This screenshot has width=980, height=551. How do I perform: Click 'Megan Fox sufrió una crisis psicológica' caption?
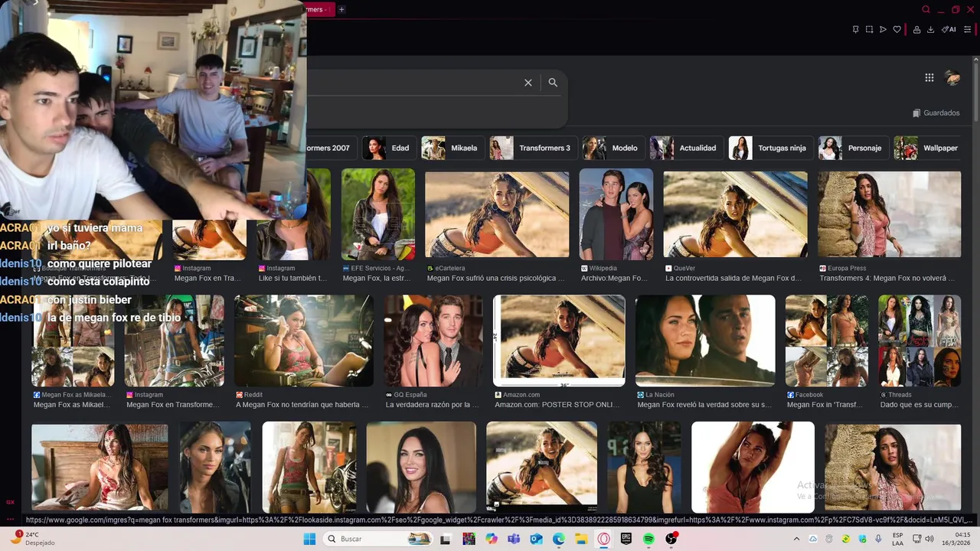pyautogui.click(x=495, y=279)
